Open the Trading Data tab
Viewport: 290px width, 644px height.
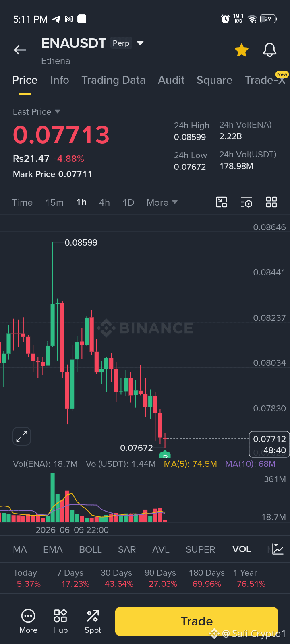[x=114, y=80]
